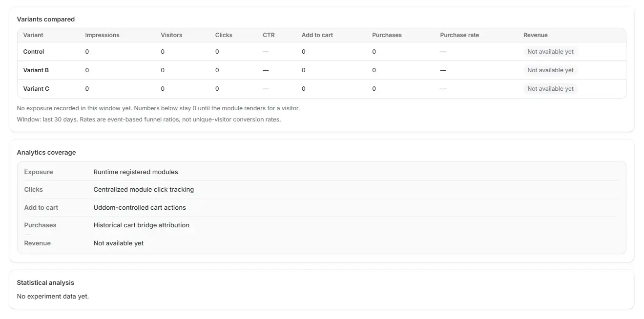Screen dimensions: 644x319
Task: Click the No exposure recorded note
Action: click(x=158, y=108)
